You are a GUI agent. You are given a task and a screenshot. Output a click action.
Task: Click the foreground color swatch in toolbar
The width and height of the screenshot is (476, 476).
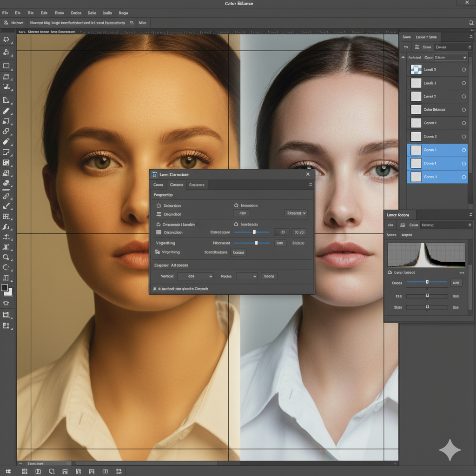click(x=5, y=288)
